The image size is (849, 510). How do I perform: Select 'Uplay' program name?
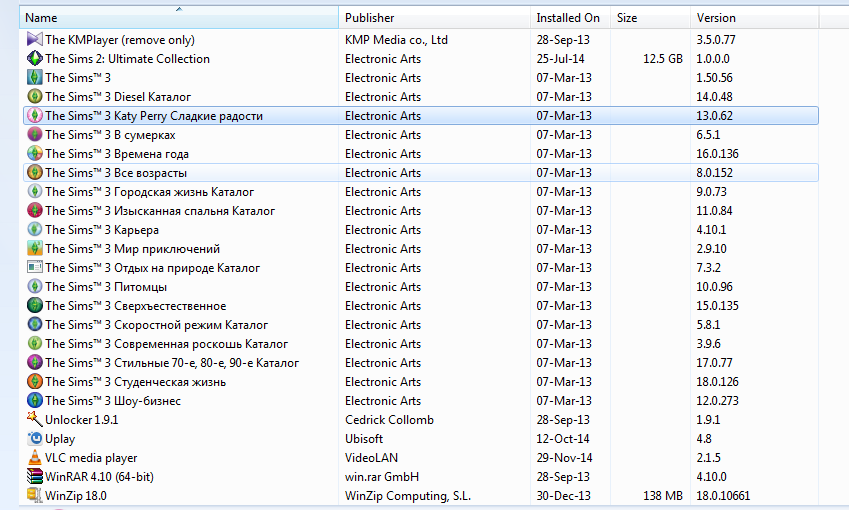pos(60,439)
